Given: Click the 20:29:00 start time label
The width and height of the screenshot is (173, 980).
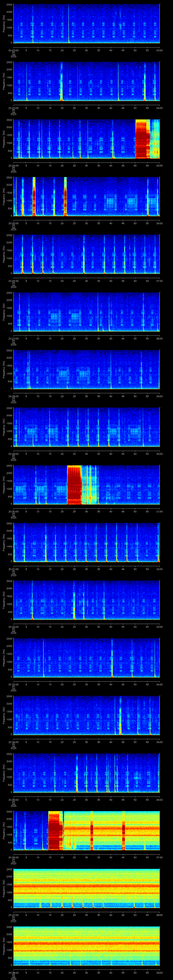Looking at the screenshot, I should tap(14, 454).
